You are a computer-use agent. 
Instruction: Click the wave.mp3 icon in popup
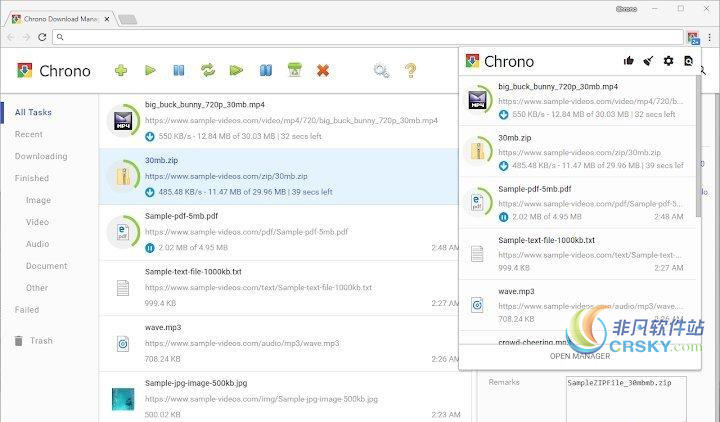tap(478, 305)
